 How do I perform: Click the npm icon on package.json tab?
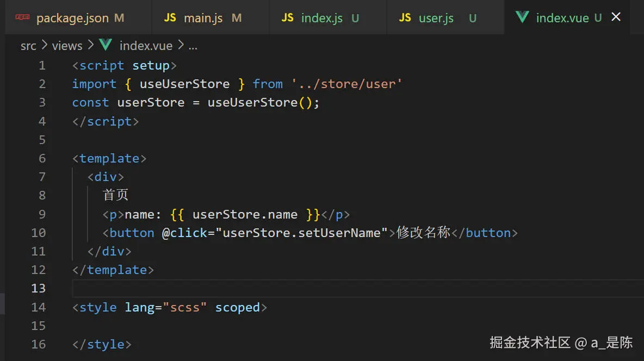pyautogui.click(x=22, y=17)
